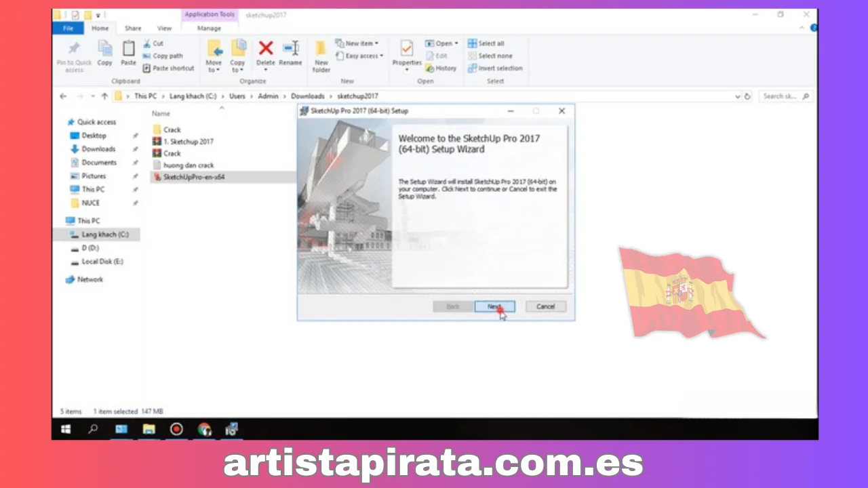Switch to the Share ribbon tab

pyautogui.click(x=133, y=28)
